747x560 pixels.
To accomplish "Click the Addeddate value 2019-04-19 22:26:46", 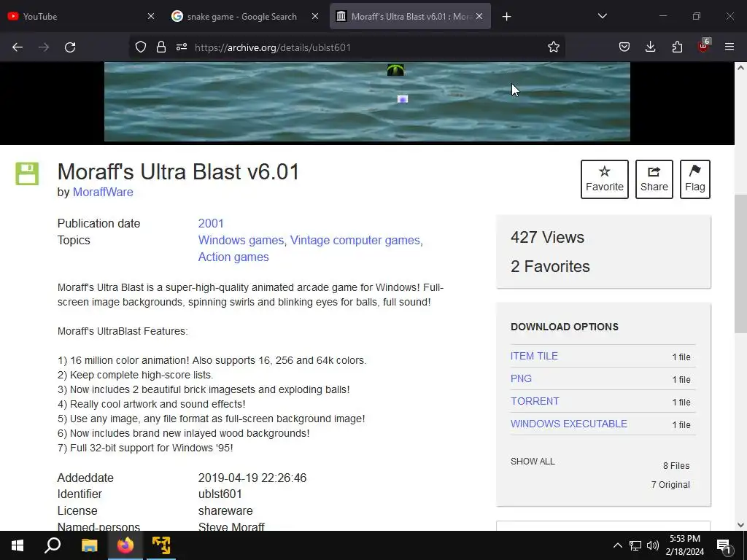I will point(252,478).
